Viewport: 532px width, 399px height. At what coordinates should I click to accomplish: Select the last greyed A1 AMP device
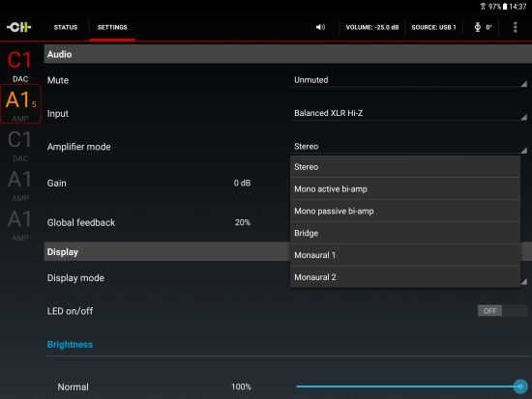[19, 225]
